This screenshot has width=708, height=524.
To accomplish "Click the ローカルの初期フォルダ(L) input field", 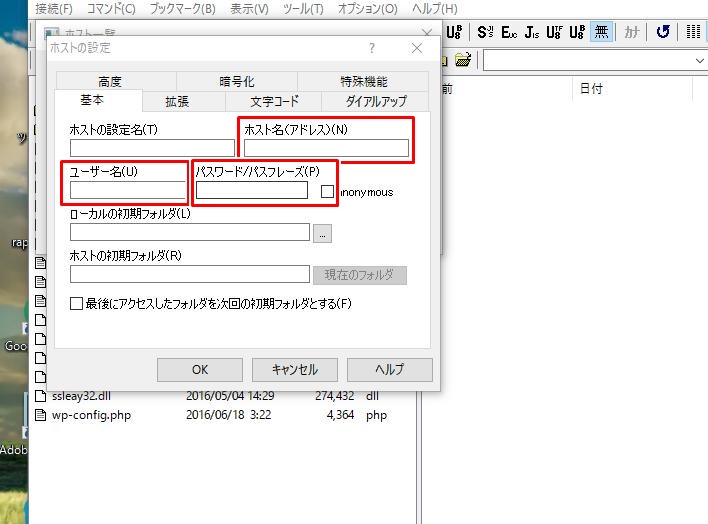I will (x=190, y=232).
